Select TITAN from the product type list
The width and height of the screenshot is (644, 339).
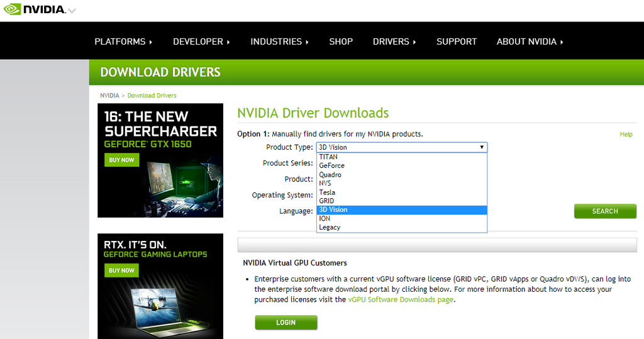tap(402, 157)
